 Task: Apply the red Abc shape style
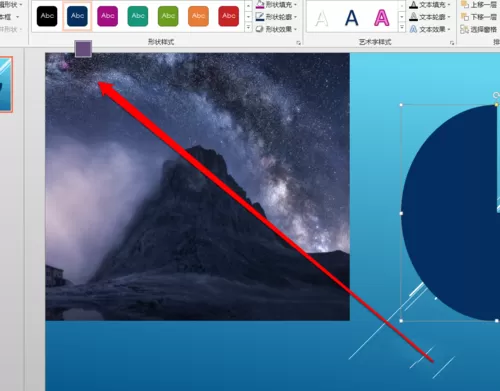[229, 16]
